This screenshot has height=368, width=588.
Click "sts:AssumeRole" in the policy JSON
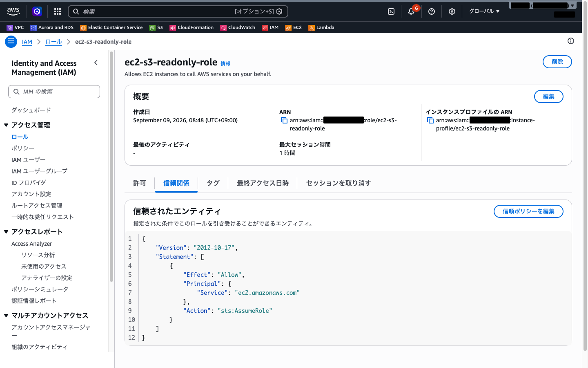coord(245,311)
